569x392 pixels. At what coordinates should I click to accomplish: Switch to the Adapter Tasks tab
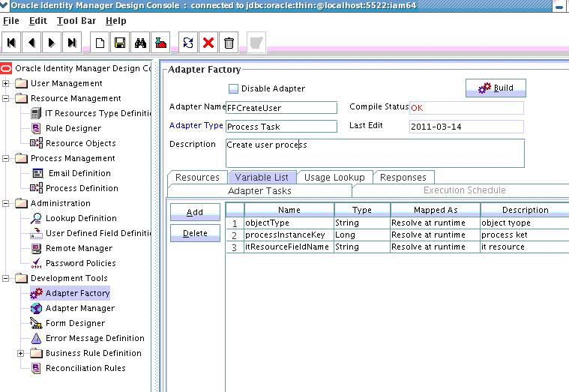[x=259, y=190]
